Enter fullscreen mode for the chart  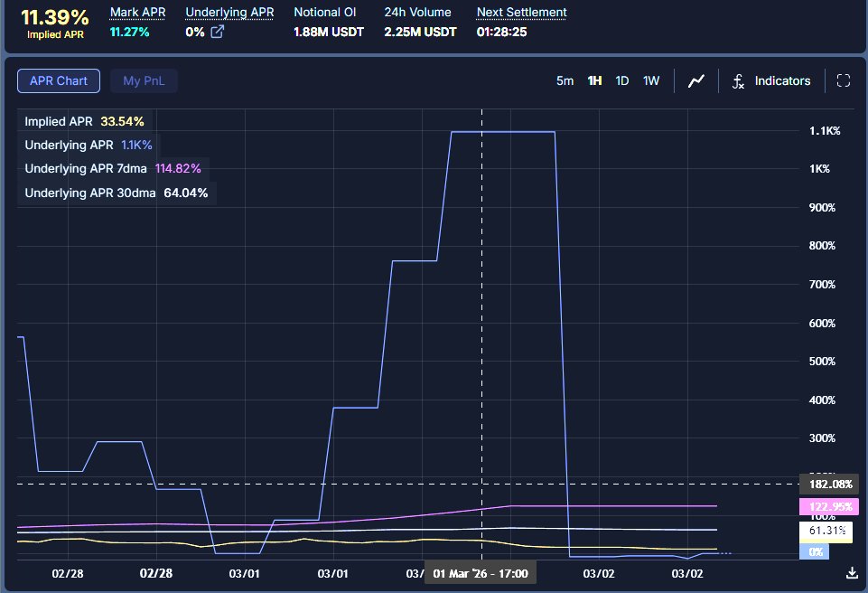click(844, 81)
